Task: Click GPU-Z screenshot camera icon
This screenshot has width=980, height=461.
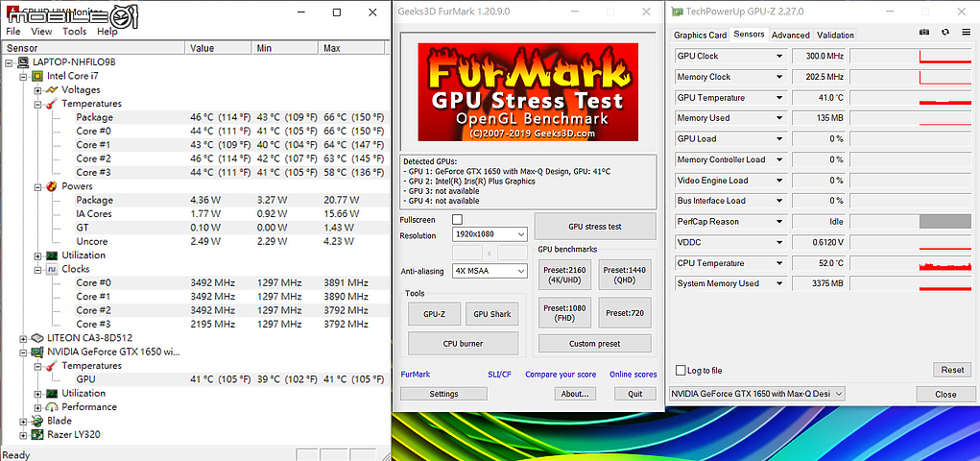Action: (x=923, y=33)
